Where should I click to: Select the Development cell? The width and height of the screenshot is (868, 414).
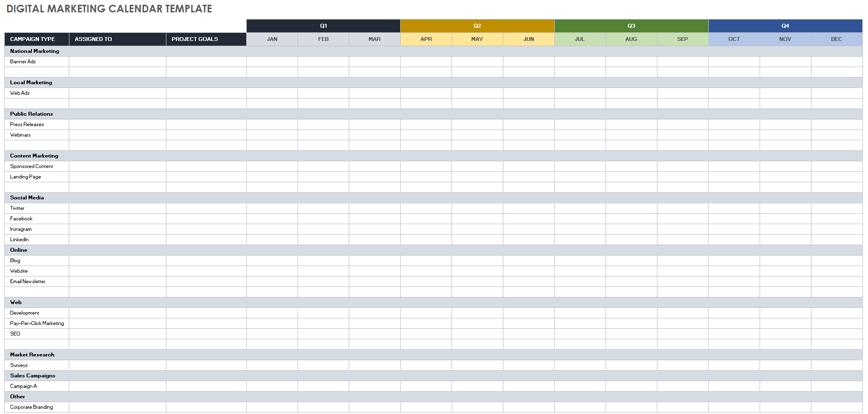click(x=37, y=313)
